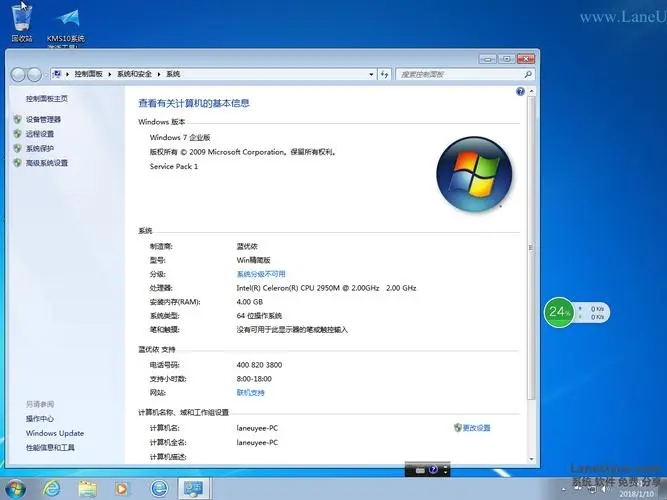The height and width of the screenshot is (500, 667).
Task: Click the computer icon in address bar
Action: pyautogui.click(x=57, y=74)
